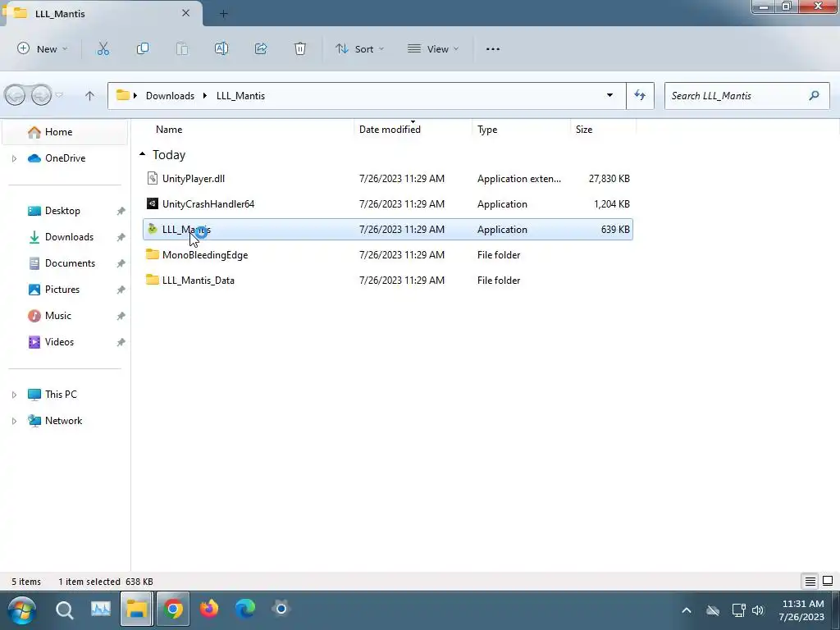
Task: Expand the Network tree node
Action: [15, 421]
